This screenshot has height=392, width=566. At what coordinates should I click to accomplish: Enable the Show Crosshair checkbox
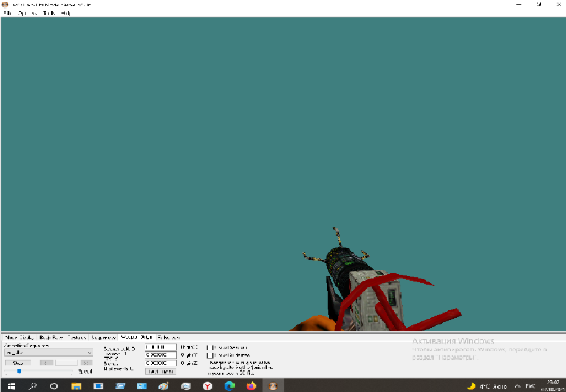[209, 347]
